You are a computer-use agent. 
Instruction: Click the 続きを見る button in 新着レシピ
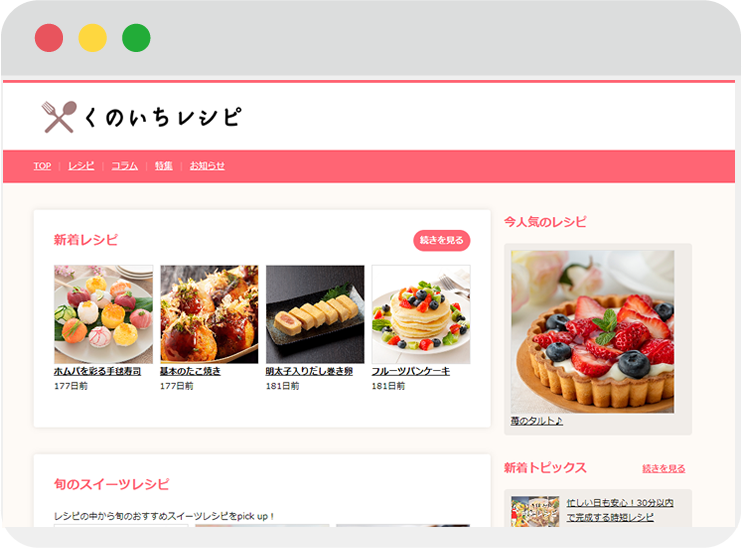click(x=442, y=240)
